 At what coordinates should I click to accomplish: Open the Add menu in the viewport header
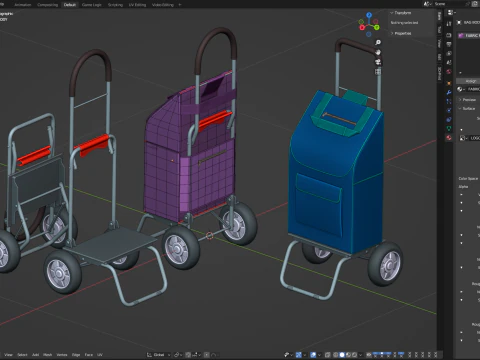tap(35, 355)
